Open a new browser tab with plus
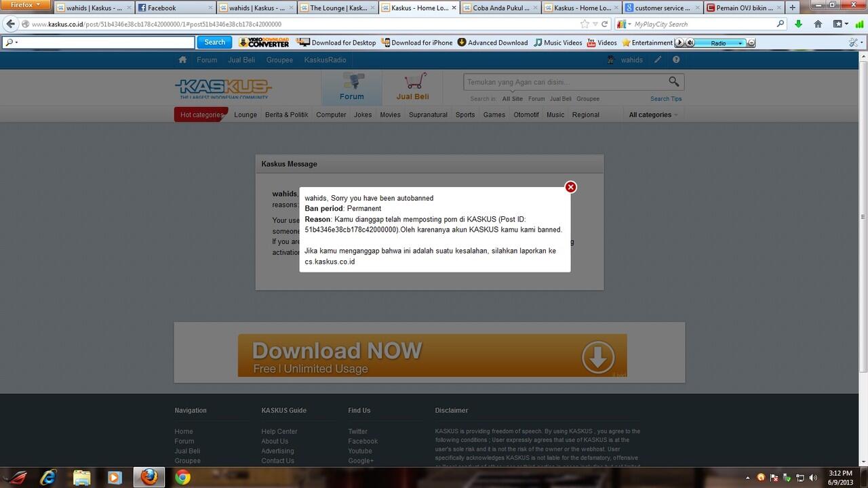This screenshot has width=868, height=488. 793,7
